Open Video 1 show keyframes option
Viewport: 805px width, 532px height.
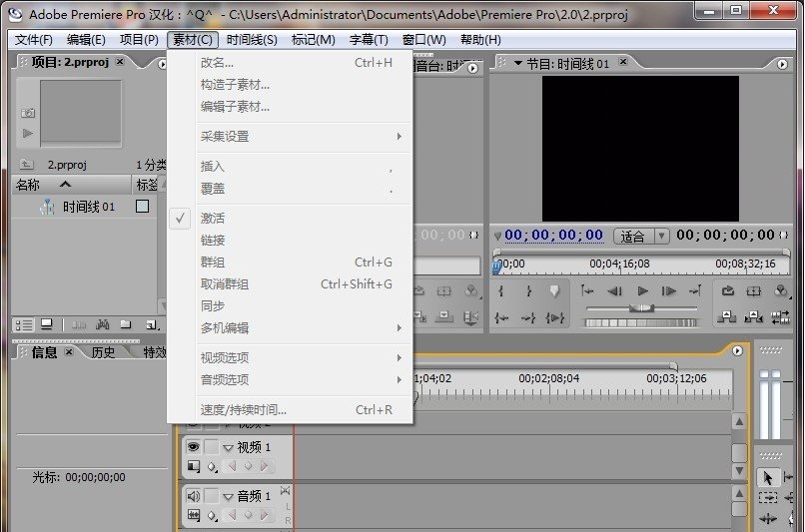point(212,467)
